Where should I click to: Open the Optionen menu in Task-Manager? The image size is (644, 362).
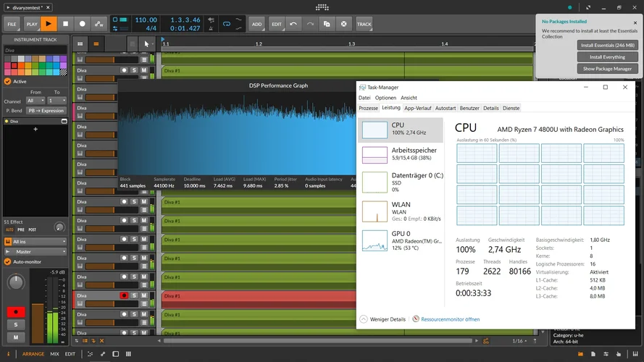385,98
